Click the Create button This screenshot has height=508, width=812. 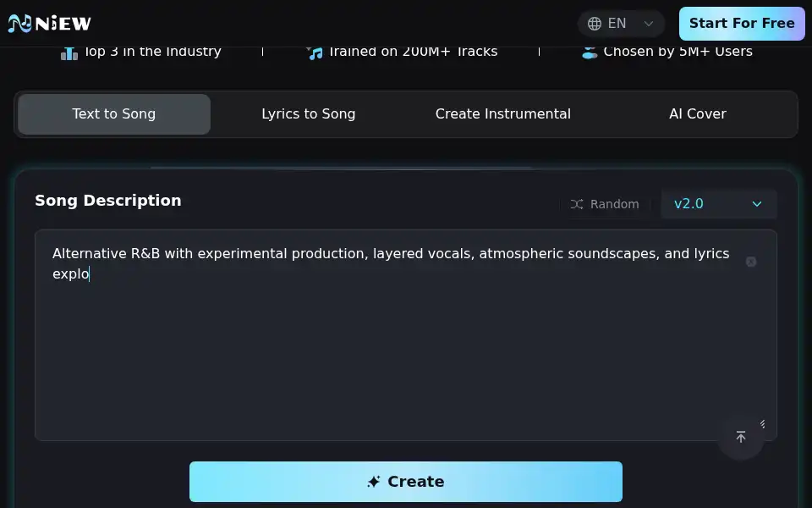click(x=405, y=482)
